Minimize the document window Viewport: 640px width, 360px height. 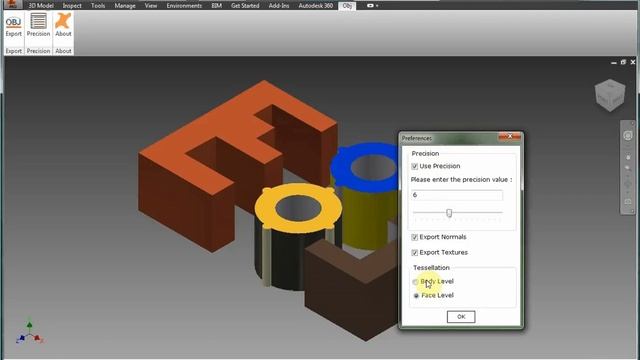[x=613, y=62]
